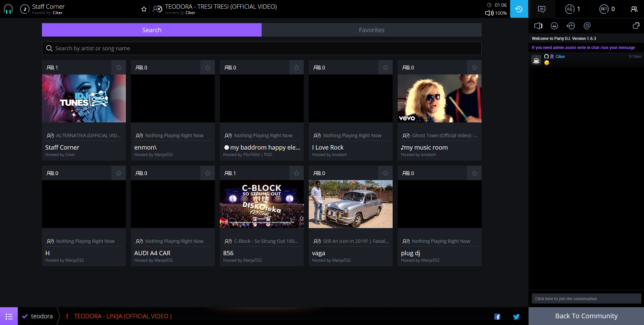Screen dimensions: 644x325
Task: Open the IDJ Tunes room thumbnail
Action: (x=84, y=98)
